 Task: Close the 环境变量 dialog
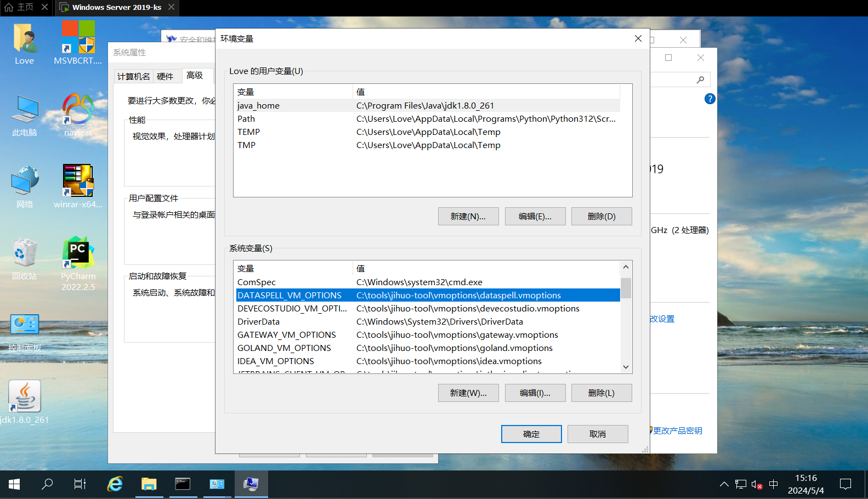point(638,38)
